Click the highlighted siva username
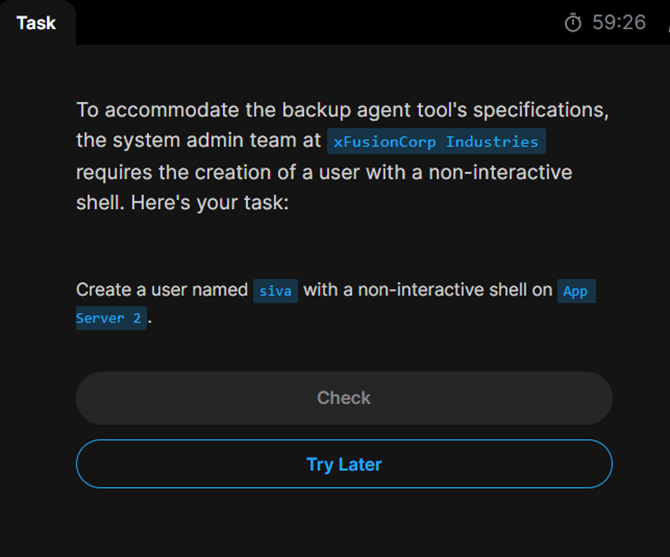670x557 pixels. 275,291
